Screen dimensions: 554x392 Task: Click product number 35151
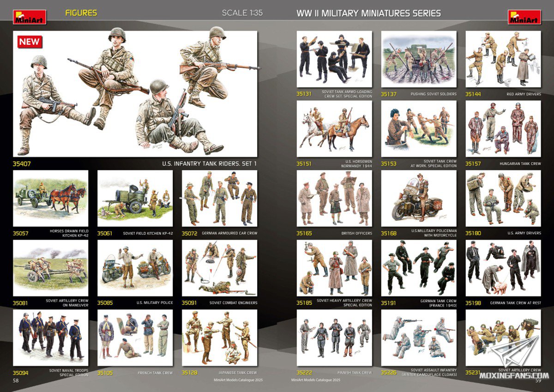click(x=304, y=163)
